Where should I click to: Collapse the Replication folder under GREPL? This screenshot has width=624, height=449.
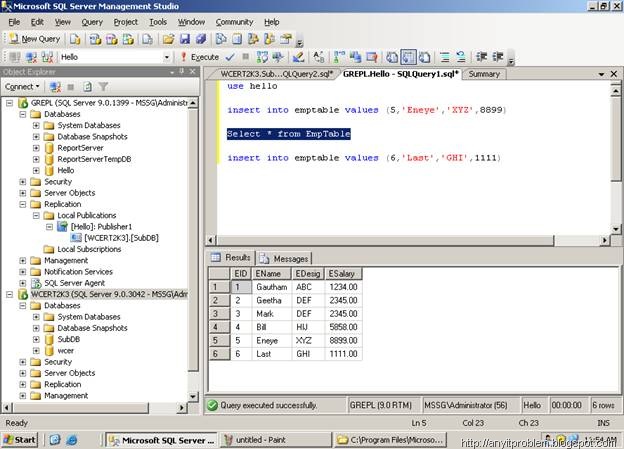point(23,204)
